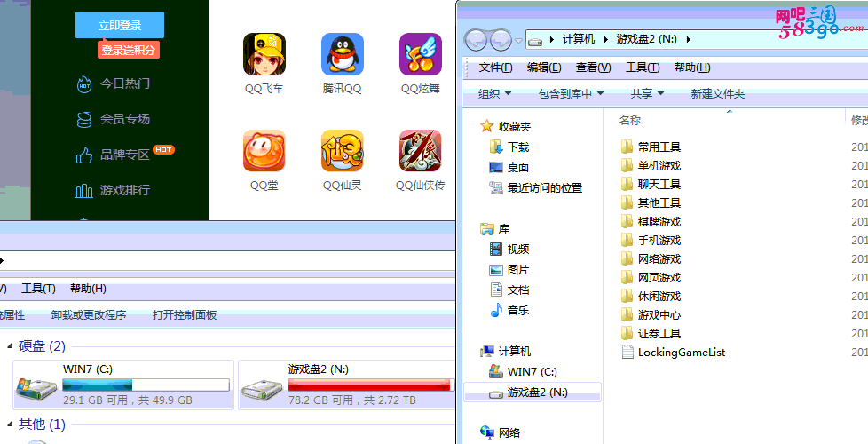Click the 图片 library icon
This screenshot has height=444, width=868.
[496, 270]
